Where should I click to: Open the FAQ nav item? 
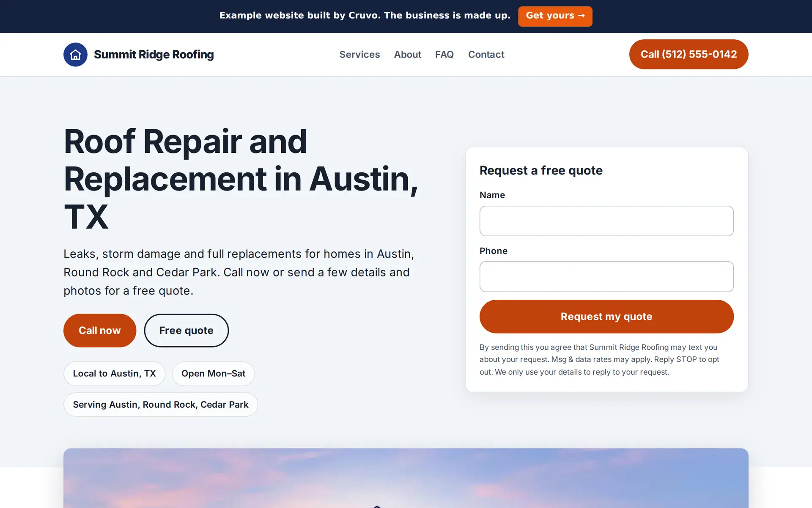point(444,55)
